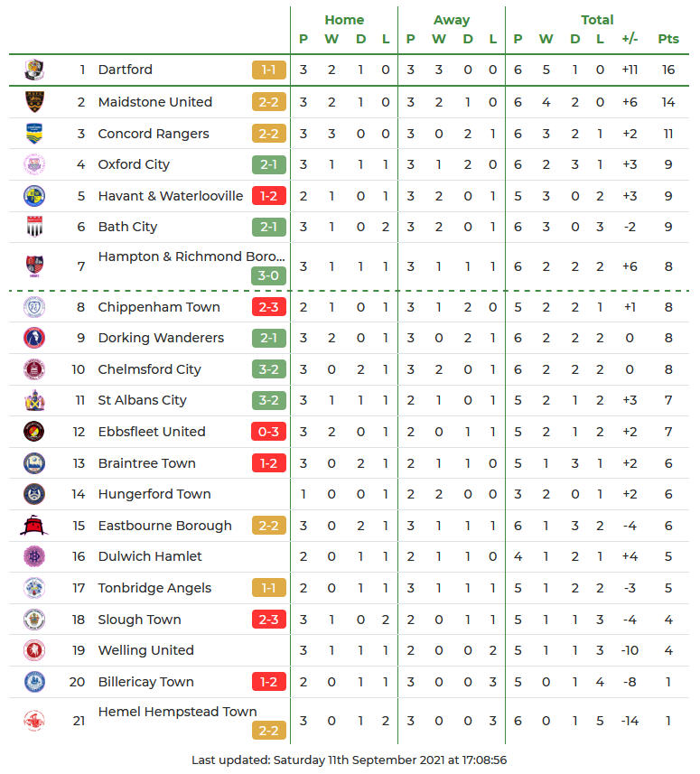Screen dimensions: 700x774
Task: Open Ebbsfleet United's 0-3 result badge
Action: 269,432
